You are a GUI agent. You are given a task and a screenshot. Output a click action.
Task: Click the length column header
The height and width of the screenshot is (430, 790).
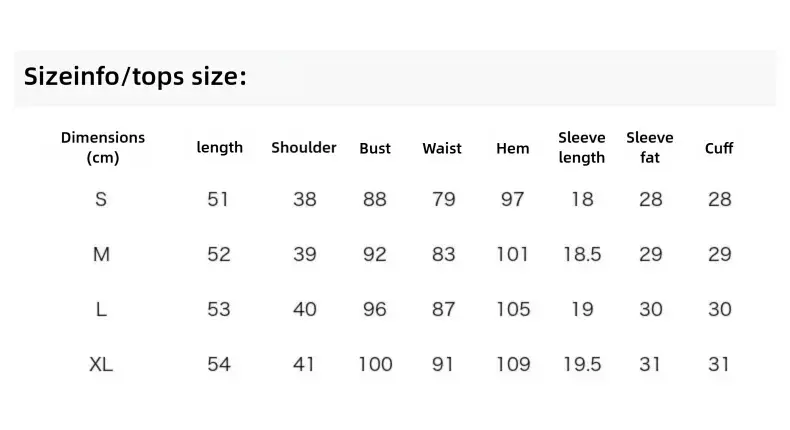click(220, 147)
